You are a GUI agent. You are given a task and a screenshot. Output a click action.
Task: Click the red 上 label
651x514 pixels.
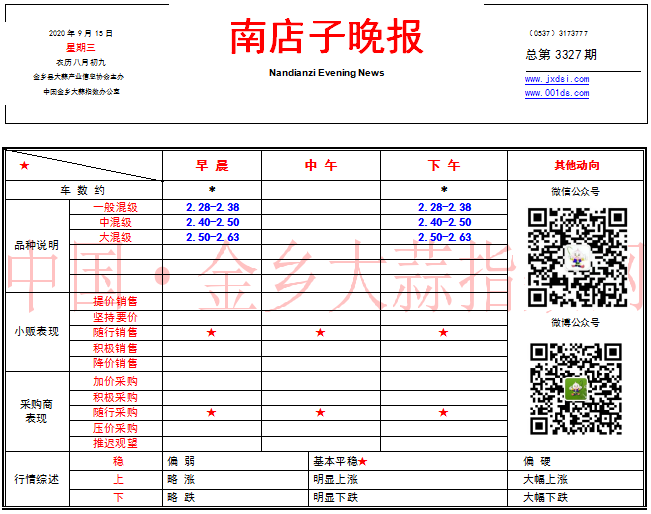[118, 480]
